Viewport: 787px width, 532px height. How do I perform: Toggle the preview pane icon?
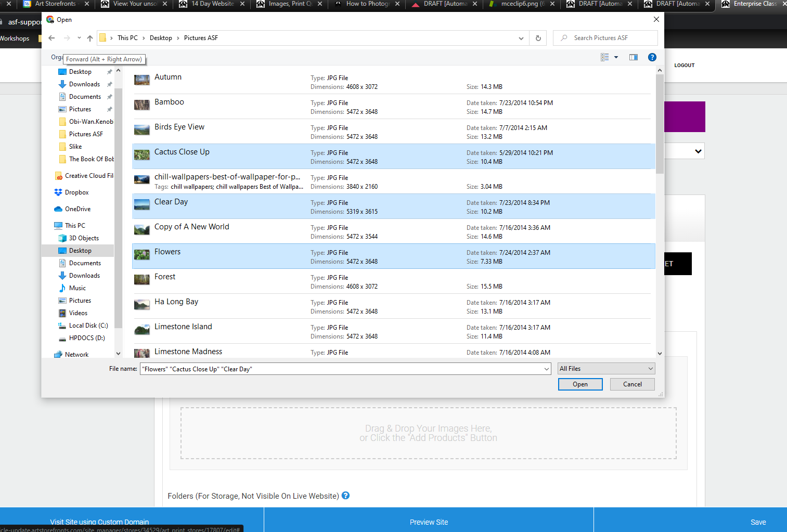click(633, 57)
